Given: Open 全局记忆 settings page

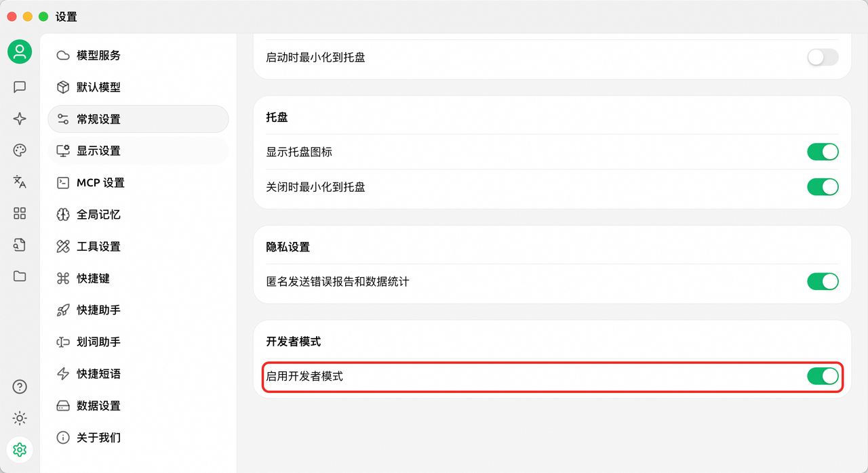Looking at the screenshot, I should coord(98,215).
